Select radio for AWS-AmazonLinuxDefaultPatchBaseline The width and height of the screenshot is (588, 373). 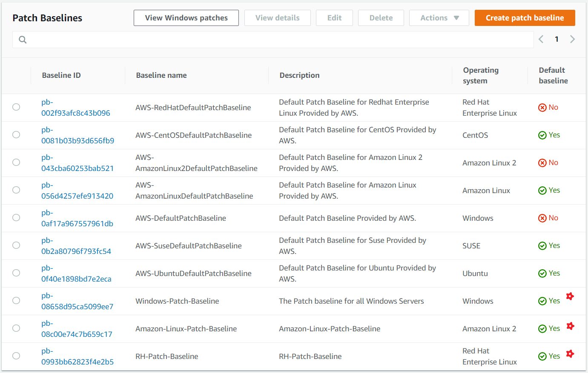pyautogui.click(x=16, y=190)
